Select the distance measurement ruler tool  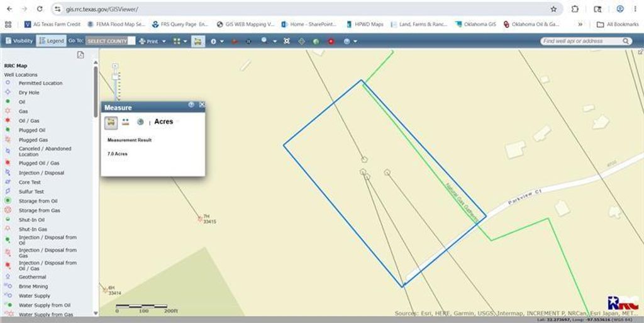[x=126, y=122]
